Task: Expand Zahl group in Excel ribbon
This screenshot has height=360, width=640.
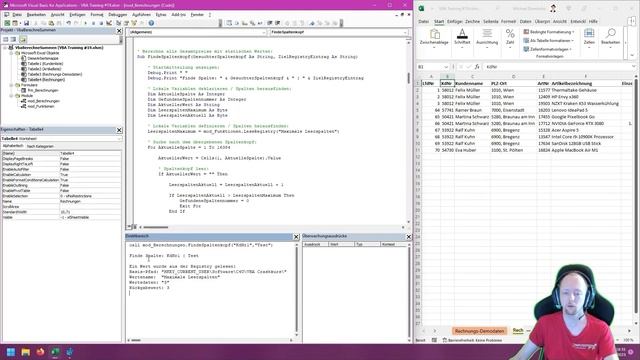Action: [x=510, y=38]
